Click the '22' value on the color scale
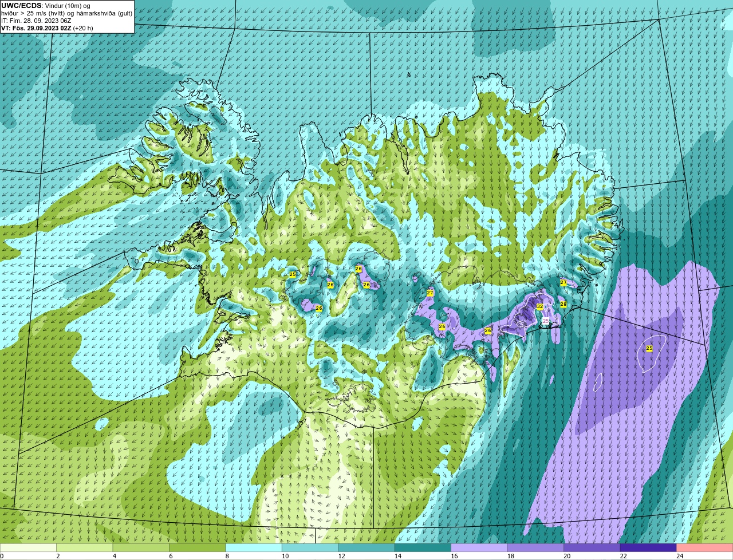Screen dimensions: 733x560 624,556
